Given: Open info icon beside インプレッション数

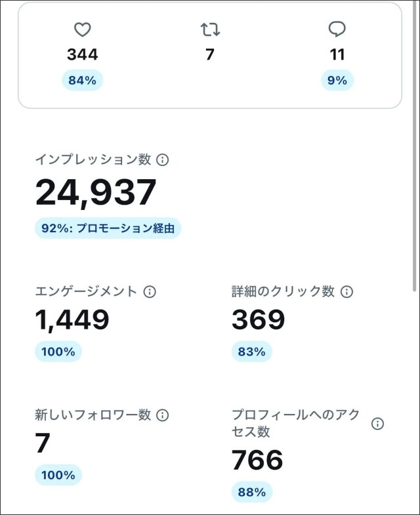Looking at the screenshot, I should pos(163,159).
